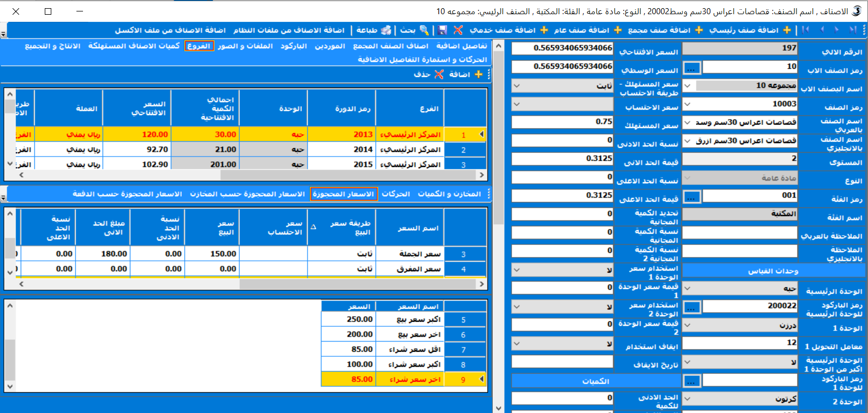Click in سعر المستهلك field 0.75

pos(562,122)
